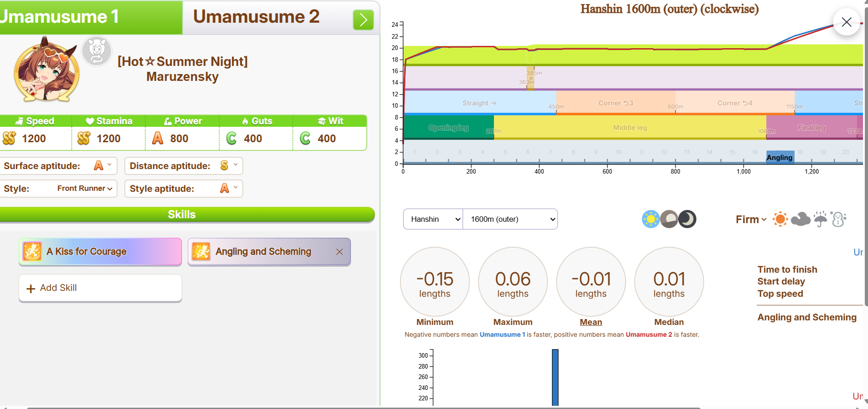868x409 pixels.
Task: Click the Straight section on chart
Action: click(x=480, y=103)
